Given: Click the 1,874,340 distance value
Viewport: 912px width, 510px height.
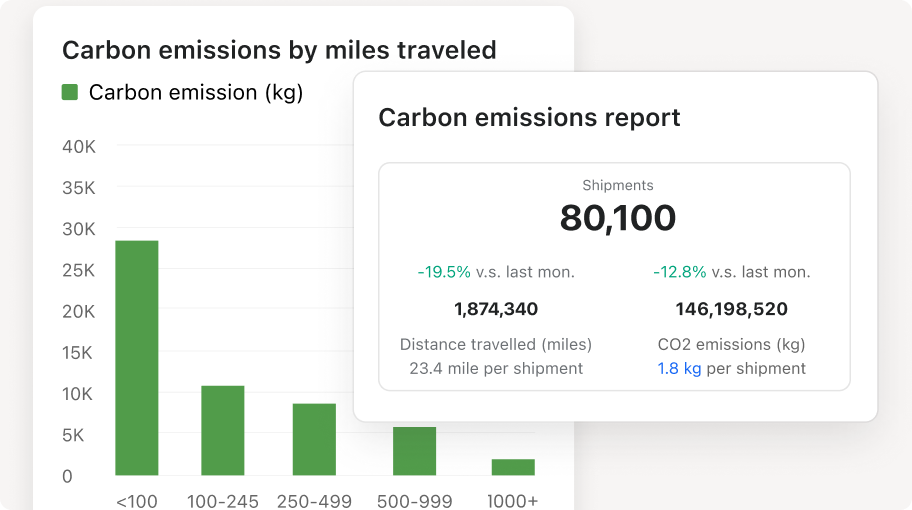Looking at the screenshot, I should (496, 309).
